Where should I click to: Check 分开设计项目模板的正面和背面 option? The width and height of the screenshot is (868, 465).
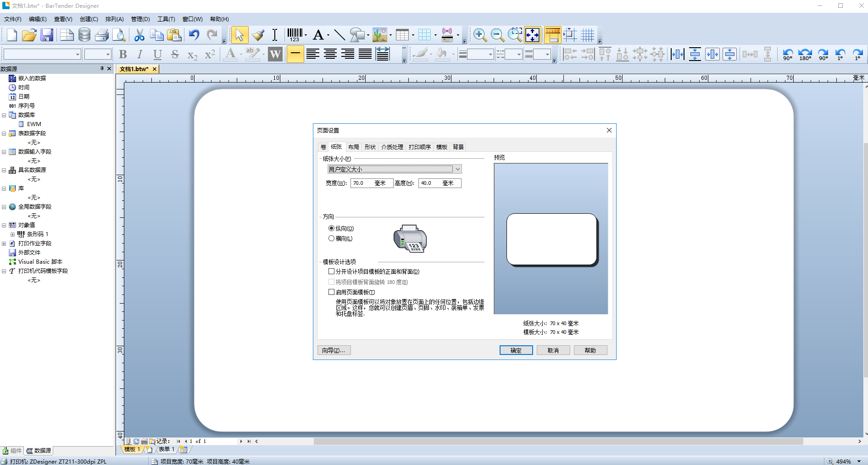pos(331,271)
